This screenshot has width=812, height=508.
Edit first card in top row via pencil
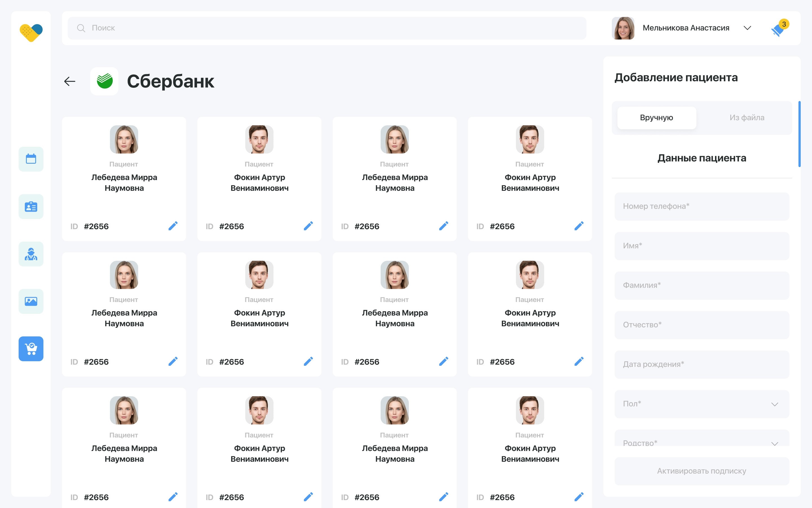click(x=173, y=226)
